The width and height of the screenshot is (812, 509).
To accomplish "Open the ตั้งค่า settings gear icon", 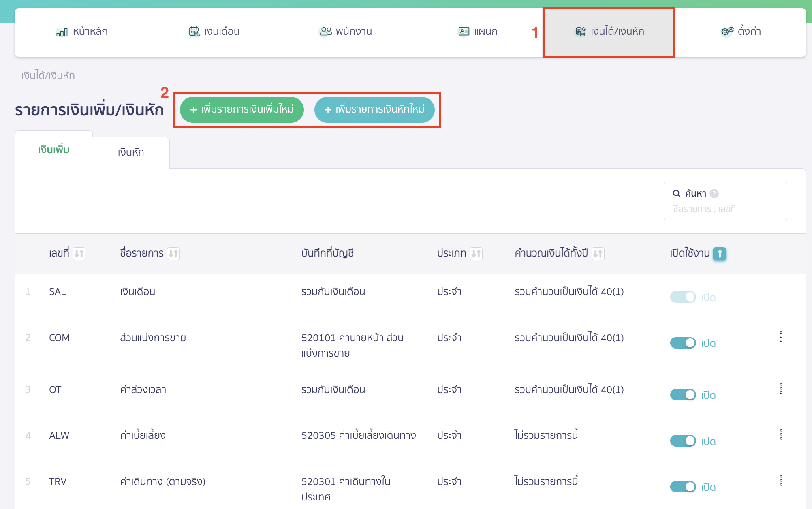I will click(x=726, y=31).
